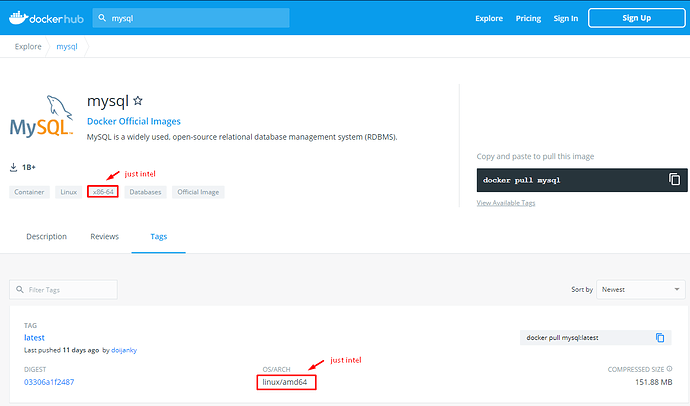Screen dimensions: 690x406
Task: Click the search magnifier icon in header
Action: pos(102,18)
